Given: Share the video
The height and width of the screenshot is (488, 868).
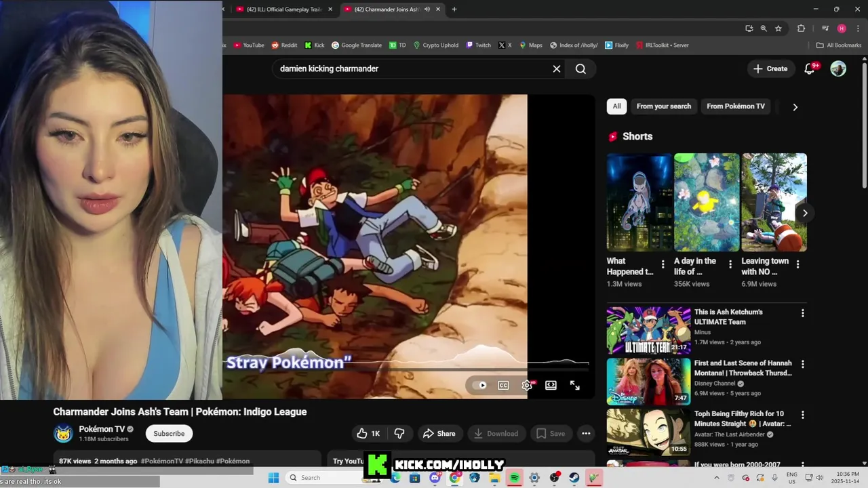Looking at the screenshot, I should (439, 434).
